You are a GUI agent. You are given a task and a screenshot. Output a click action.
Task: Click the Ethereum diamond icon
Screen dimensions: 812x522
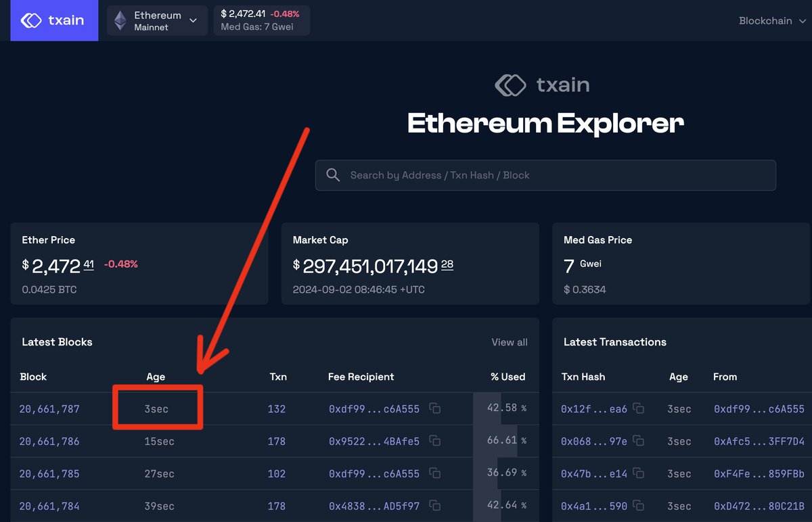click(120, 21)
